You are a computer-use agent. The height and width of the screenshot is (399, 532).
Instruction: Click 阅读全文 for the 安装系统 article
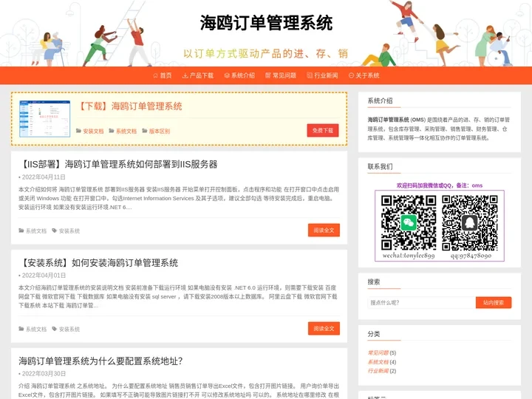point(324,328)
